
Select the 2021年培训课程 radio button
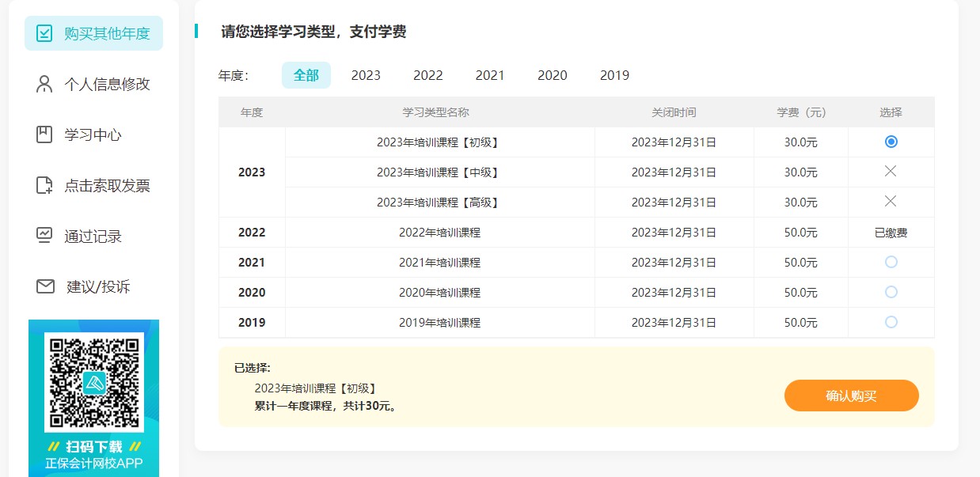coord(891,262)
